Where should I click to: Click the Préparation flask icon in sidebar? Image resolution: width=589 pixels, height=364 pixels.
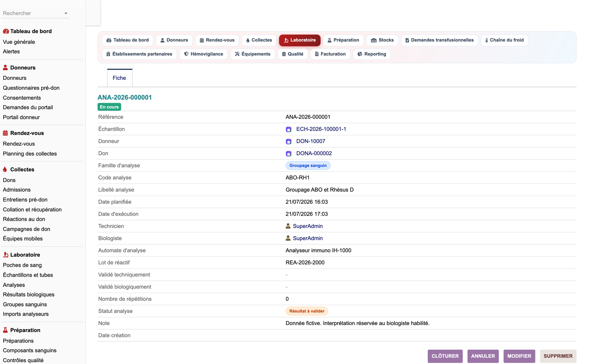coord(5,330)
